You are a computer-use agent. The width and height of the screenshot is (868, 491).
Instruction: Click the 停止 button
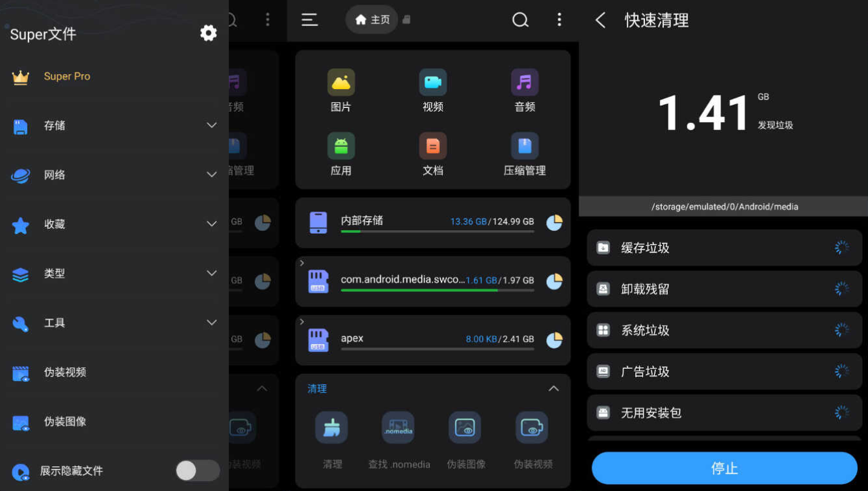724,468
